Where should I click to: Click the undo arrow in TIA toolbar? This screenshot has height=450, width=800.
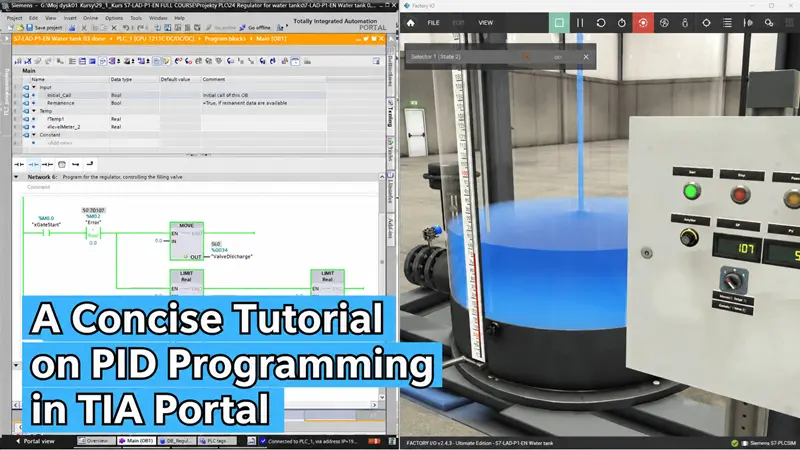(126, 28)
